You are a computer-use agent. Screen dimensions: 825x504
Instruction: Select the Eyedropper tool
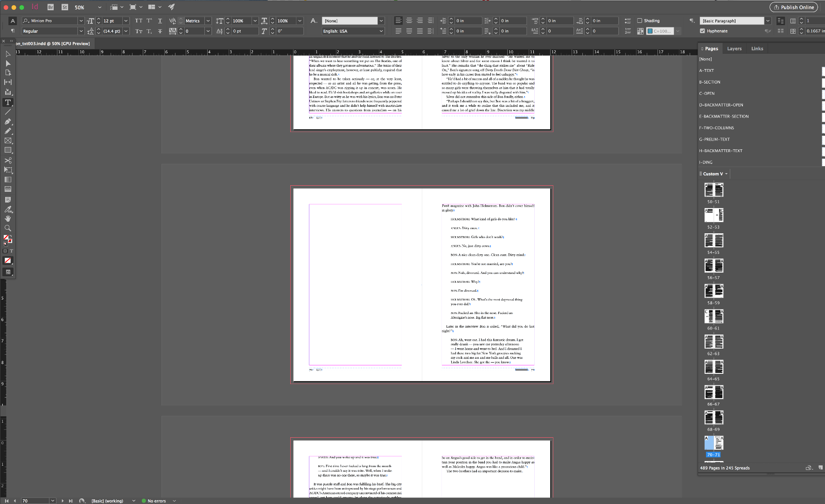pyautogui.click(x=8, y=209)
